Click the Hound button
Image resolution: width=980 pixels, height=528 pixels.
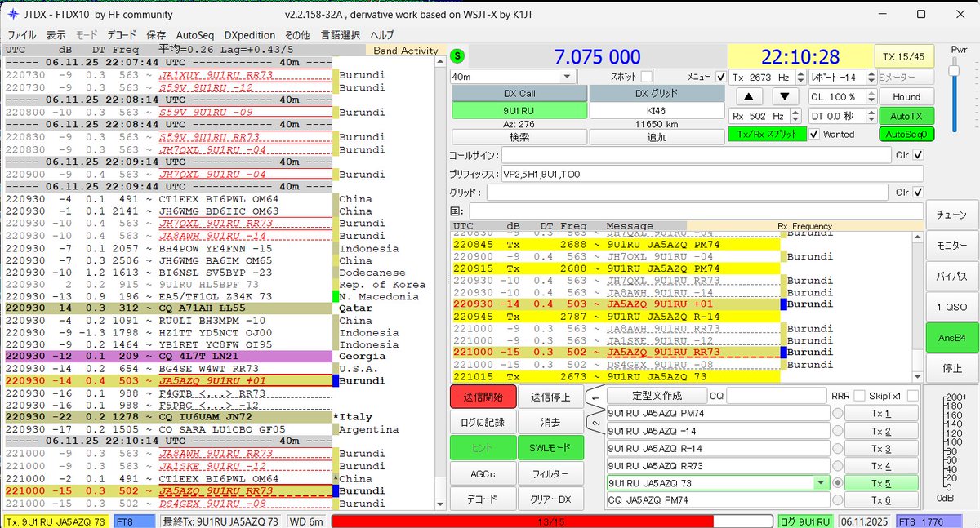click(x=906, y=96)
